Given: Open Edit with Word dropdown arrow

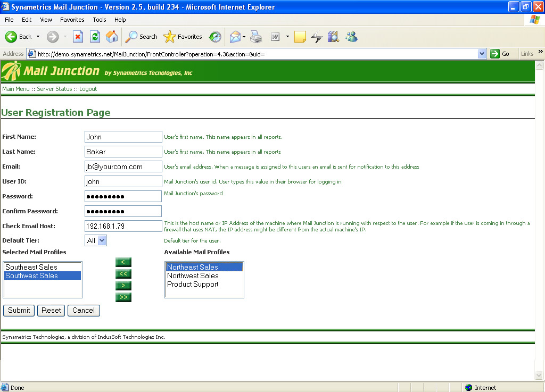Looking at the screenshot, I should pos(287,37).
